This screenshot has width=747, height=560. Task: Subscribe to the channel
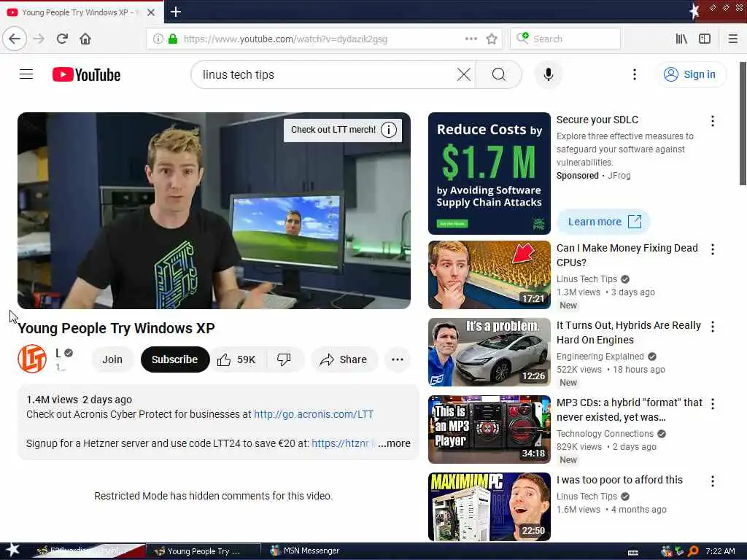coord(175,359)
